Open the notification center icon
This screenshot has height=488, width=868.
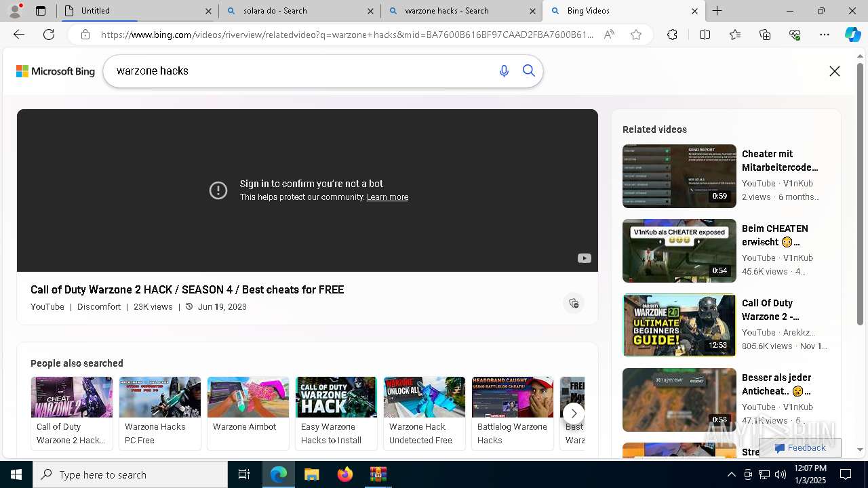[846, 474]
